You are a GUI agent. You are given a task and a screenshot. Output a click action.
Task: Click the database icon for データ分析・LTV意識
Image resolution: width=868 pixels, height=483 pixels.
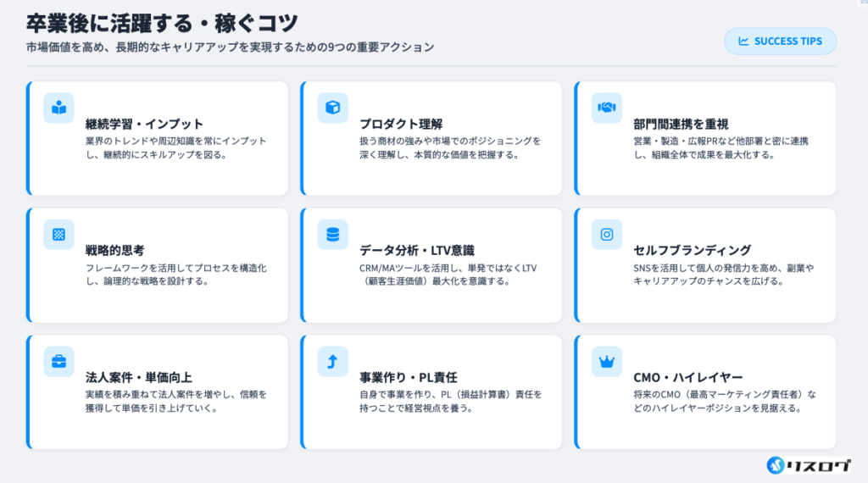click(x=332, y=235)
